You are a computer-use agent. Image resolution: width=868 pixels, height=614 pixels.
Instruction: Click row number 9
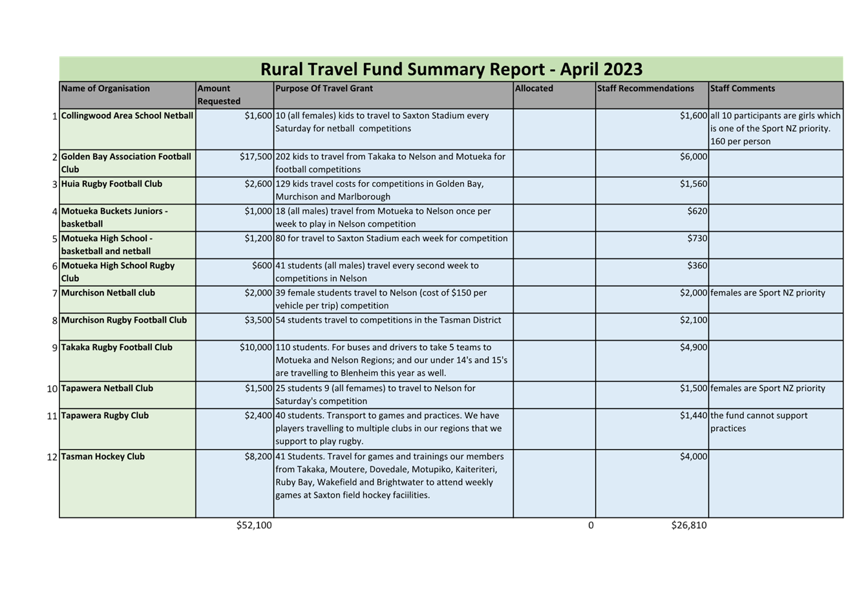tap(55, 348)
